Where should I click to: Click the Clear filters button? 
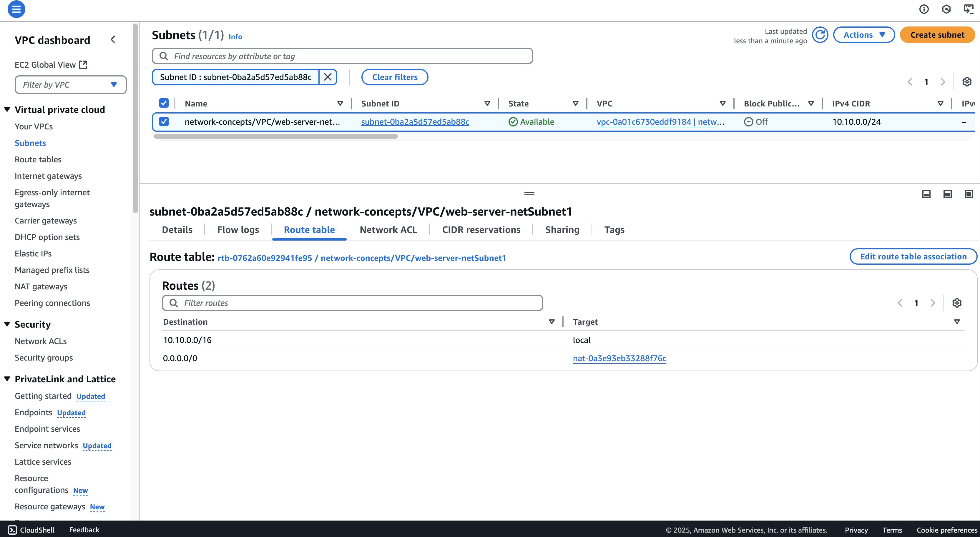(395, 77)
